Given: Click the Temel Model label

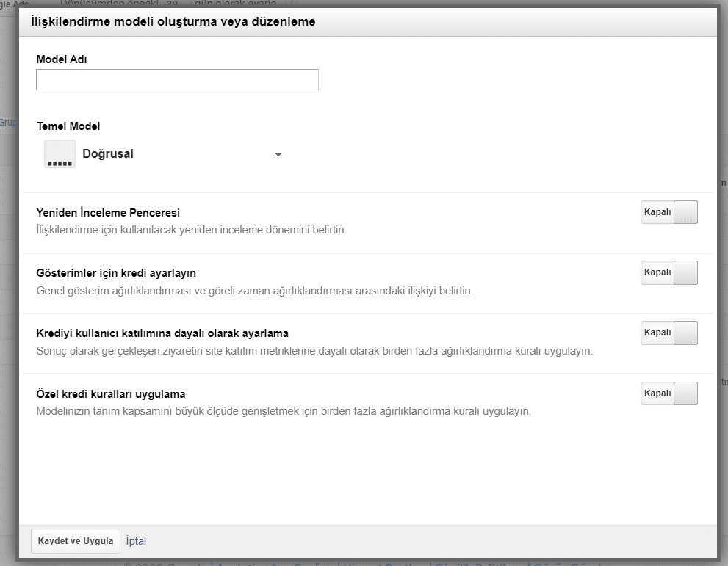Looking at the screenshot, I should pyautogui.click(x=68, y=126).
